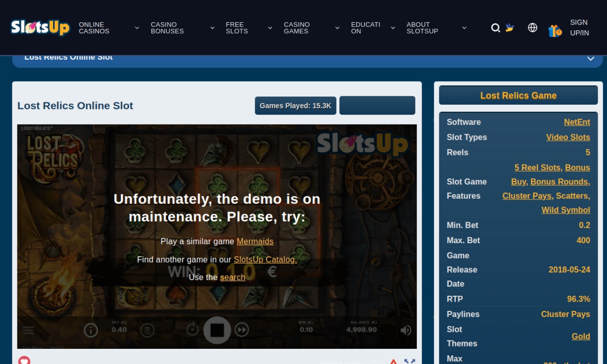This screenshot has height=364, width=607.
Task: Click the Lost Relics Game panel header
Action: pyautogui.click(x=518, y=95)
